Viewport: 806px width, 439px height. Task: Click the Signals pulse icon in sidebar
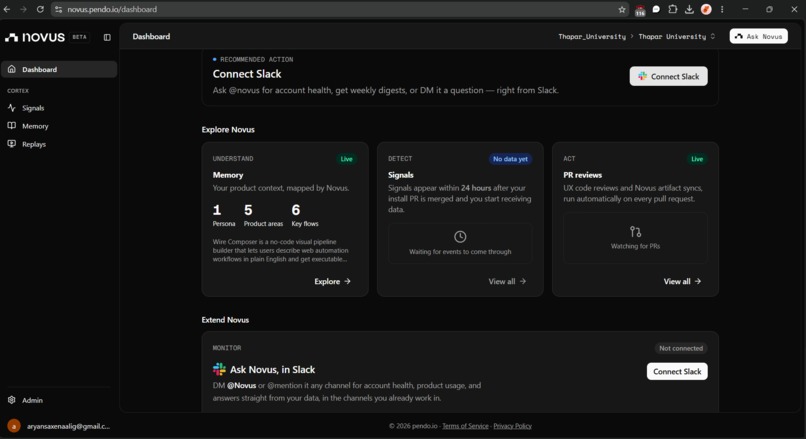click(12, 108)
